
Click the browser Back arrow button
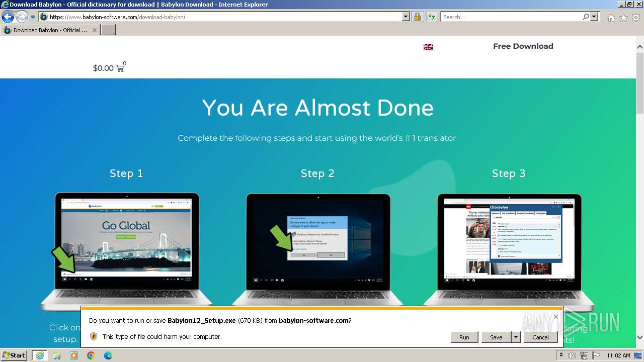pyautogui.click(x=8, y=17)
